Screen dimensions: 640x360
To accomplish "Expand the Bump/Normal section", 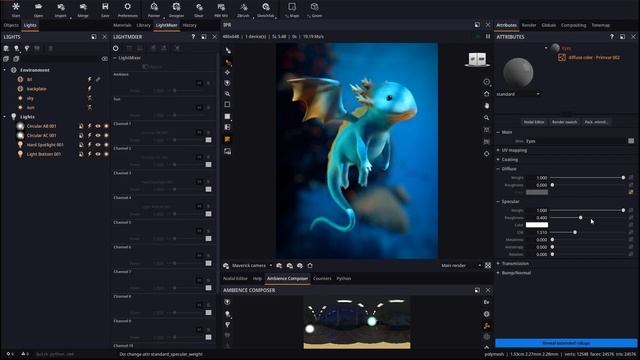I will 498,273.
